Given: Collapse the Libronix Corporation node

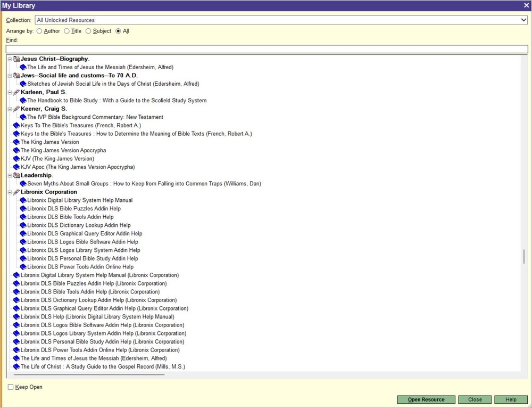Looking at the screenshot, I should [10, 192].
